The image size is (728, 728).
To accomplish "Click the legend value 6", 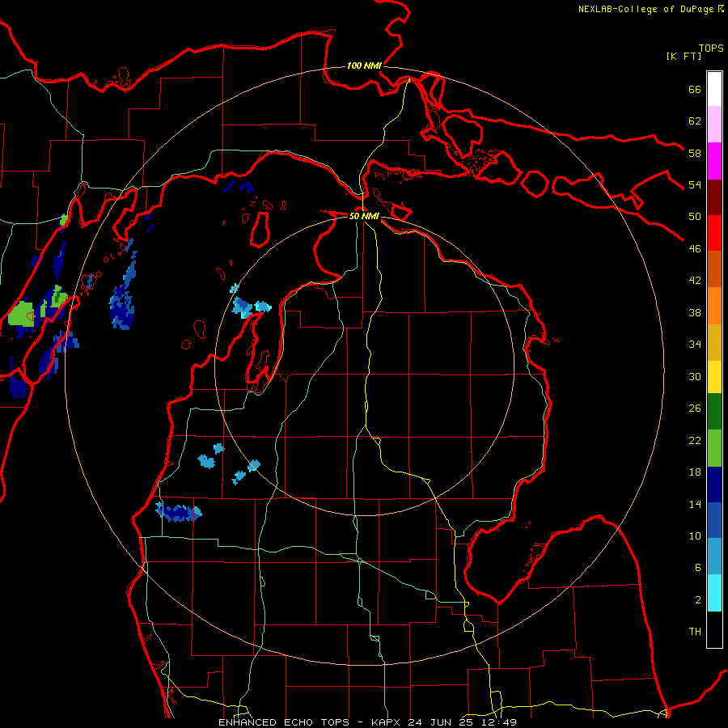I will (697, 568).
